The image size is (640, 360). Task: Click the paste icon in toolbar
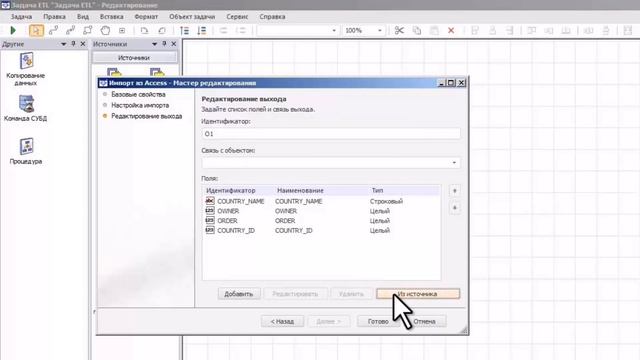(x=434, y=31)
